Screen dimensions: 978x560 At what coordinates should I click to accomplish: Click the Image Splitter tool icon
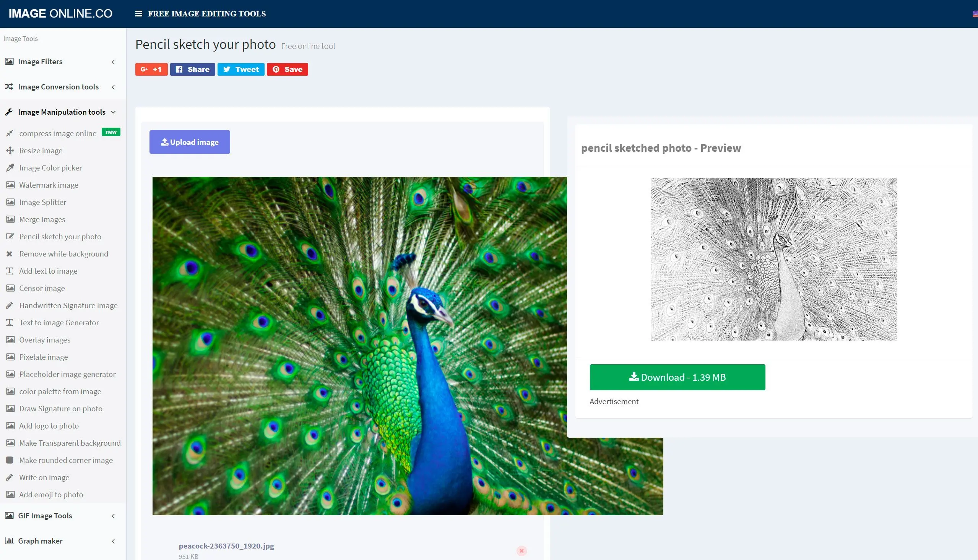10,201
